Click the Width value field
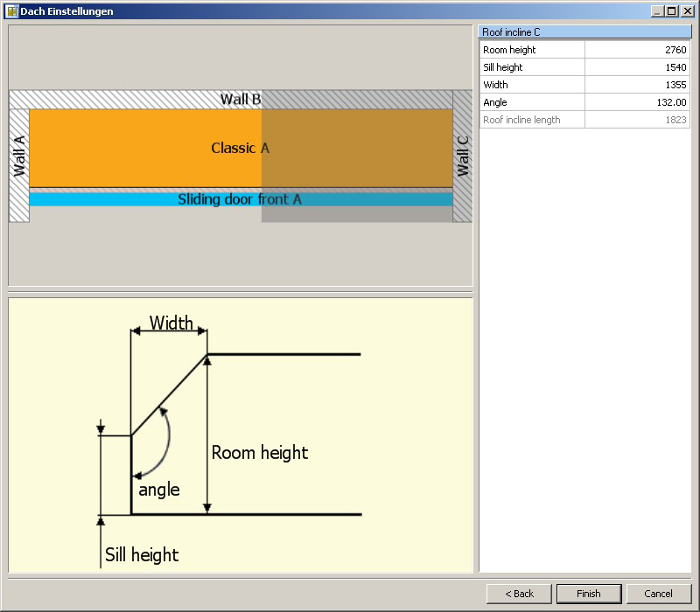Viewport: 700px width, 612px height. click(x=636, y=85)
